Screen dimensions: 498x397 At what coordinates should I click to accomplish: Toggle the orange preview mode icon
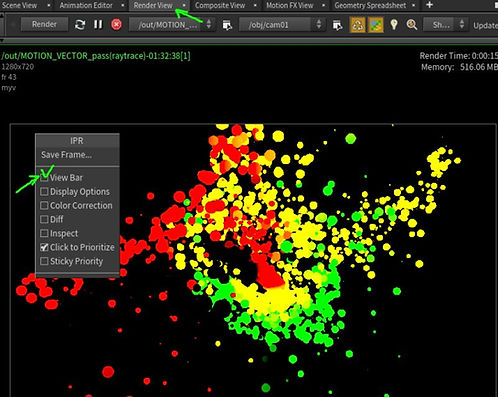375,25
